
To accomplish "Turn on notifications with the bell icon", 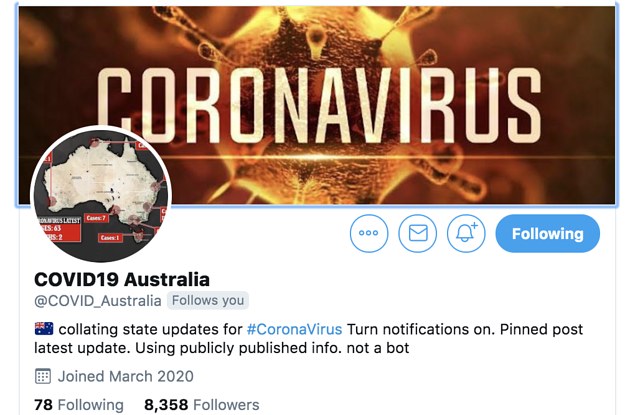I will coord(466,233).
